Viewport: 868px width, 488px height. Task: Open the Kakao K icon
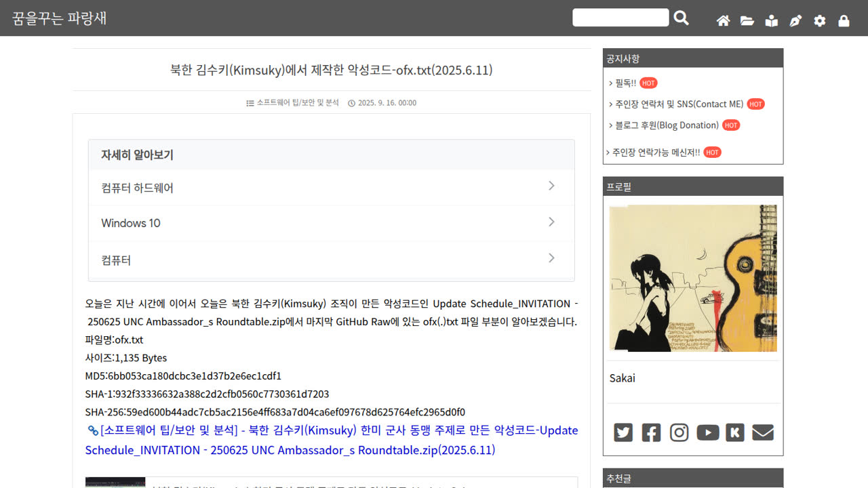[x=735, y=432]
